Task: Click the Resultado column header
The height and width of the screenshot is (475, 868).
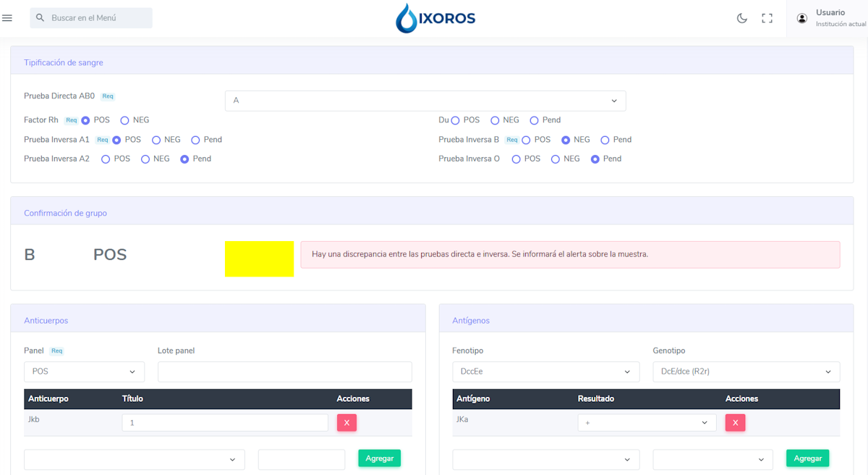Action: point(596,399)
